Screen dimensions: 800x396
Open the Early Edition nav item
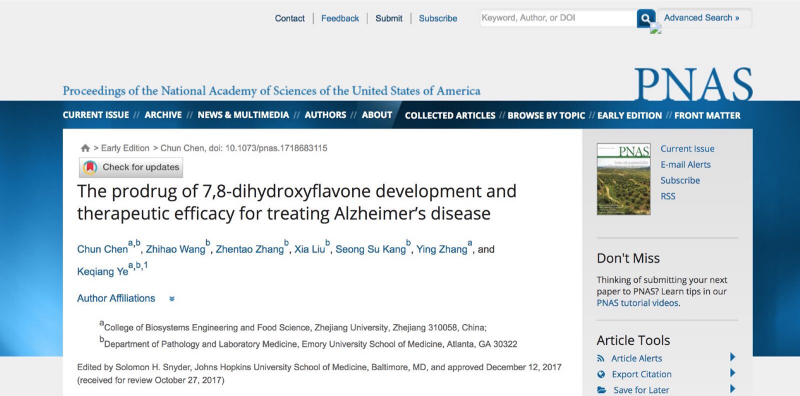pos(630,115)
